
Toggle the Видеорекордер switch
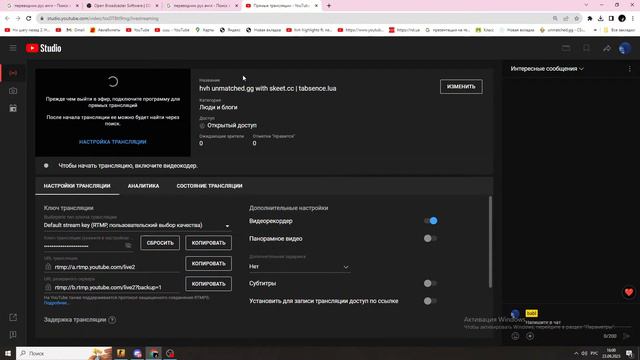[x=430, y=221]
